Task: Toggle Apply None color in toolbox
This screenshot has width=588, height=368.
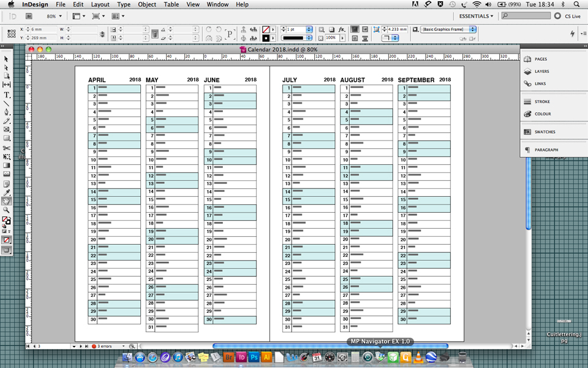Action: click(7, 240)
